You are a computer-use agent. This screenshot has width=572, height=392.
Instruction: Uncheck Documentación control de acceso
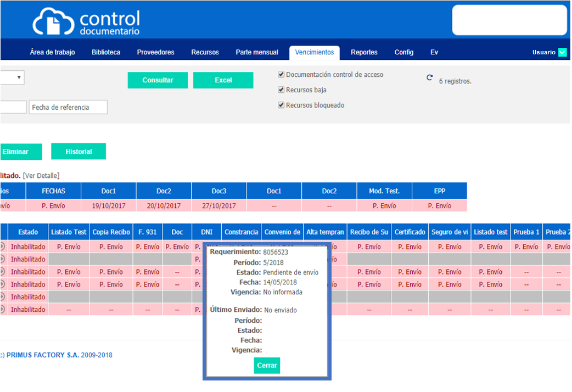281,75
